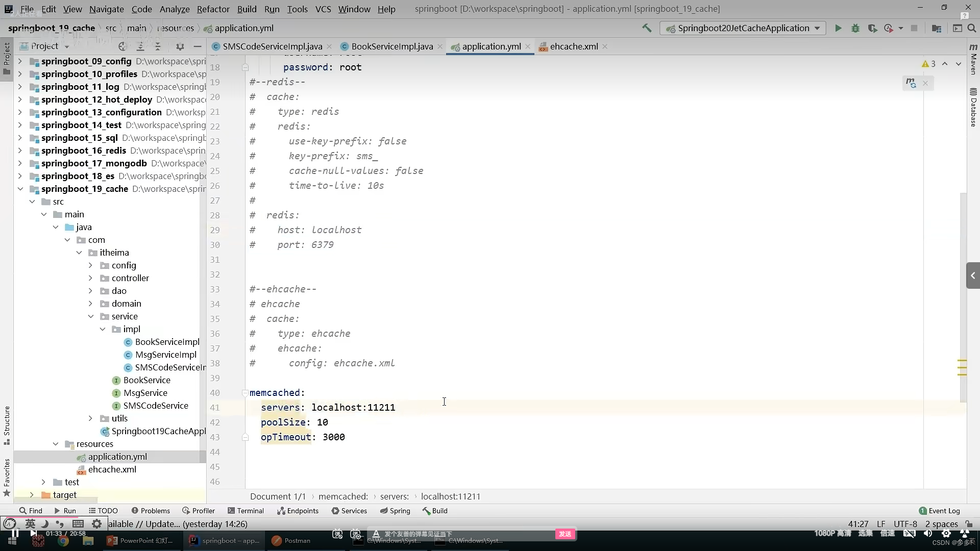Open the Terminal tool window
This screenshot has height=551, width=980.
tap(246, 511)
